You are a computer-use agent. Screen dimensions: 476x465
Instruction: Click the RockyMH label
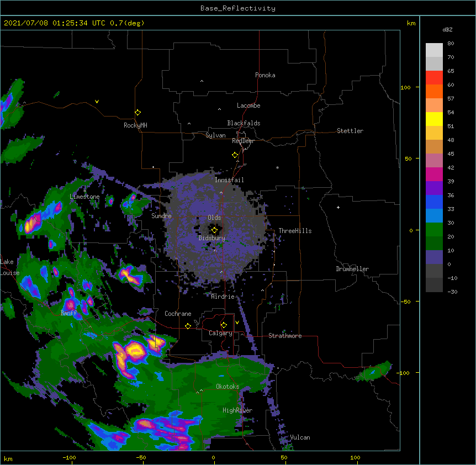click(x=135, y=125)
